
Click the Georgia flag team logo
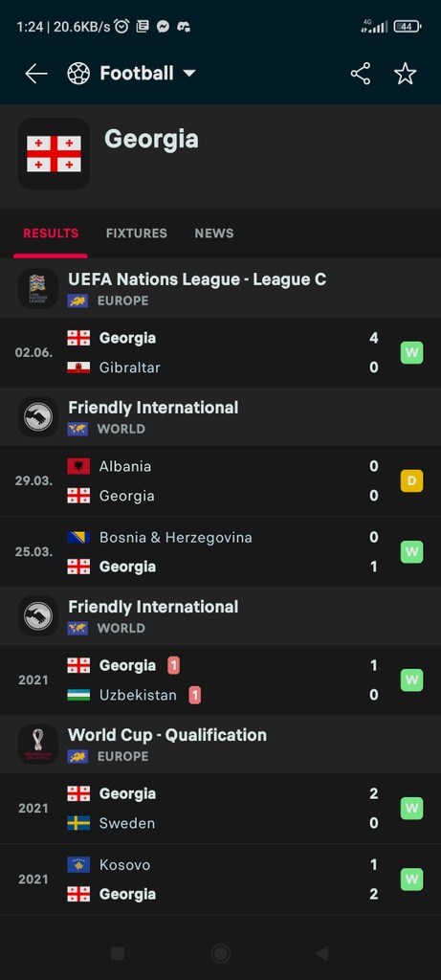tap(54, 154)
